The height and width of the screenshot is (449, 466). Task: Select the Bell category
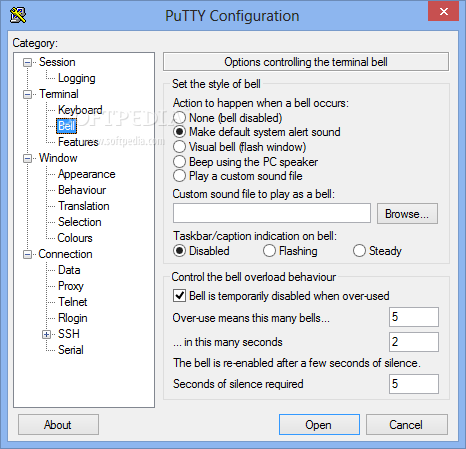(66, 126)
